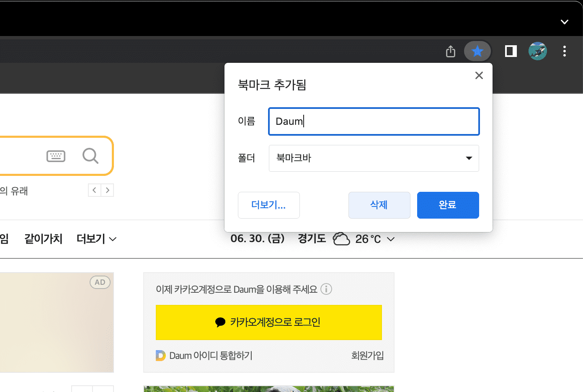
Task: Click the share page icon in toolbar
Action: tap(450, 52)
